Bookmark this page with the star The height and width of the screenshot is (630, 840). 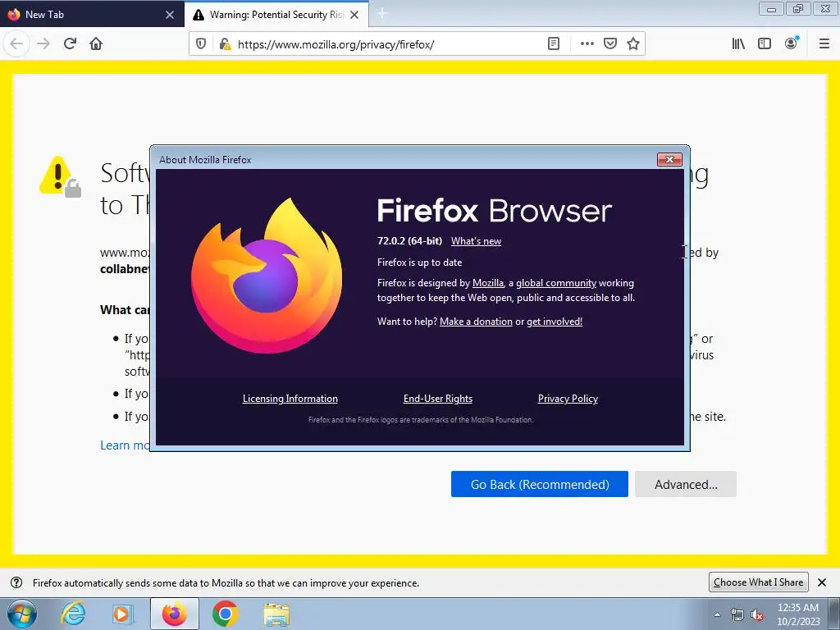pyautogui.click(x=633, y=44)
